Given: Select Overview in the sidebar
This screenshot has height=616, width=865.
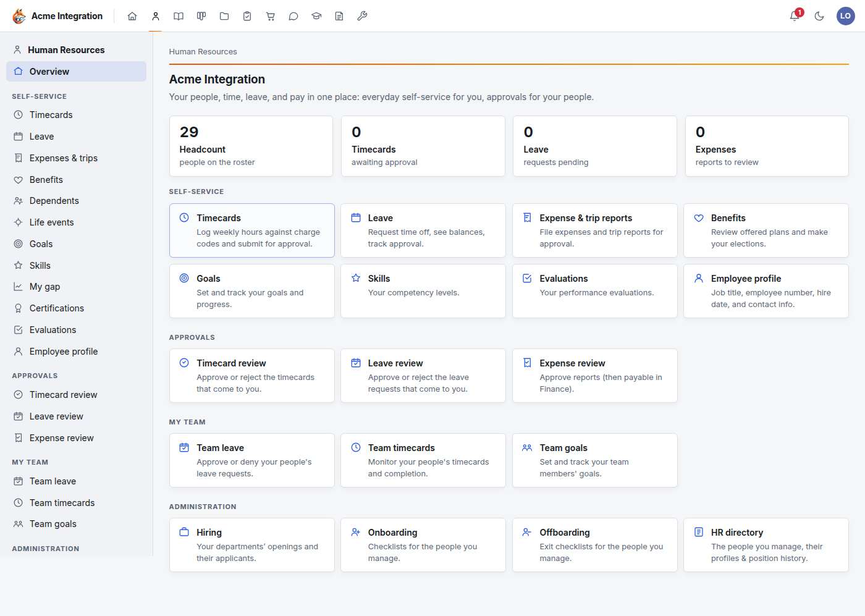Looking at the screenshot, I should 76,72.
